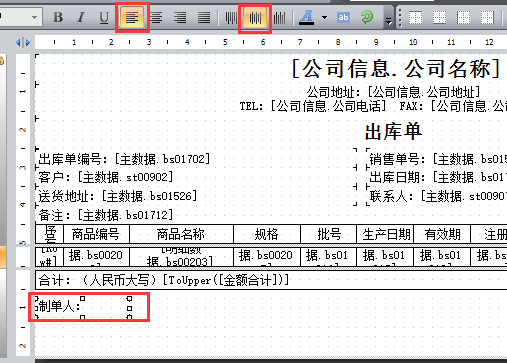This screenshot has height=363, width=507.
Task: Select right text alignment button
Action: [180, 17]
